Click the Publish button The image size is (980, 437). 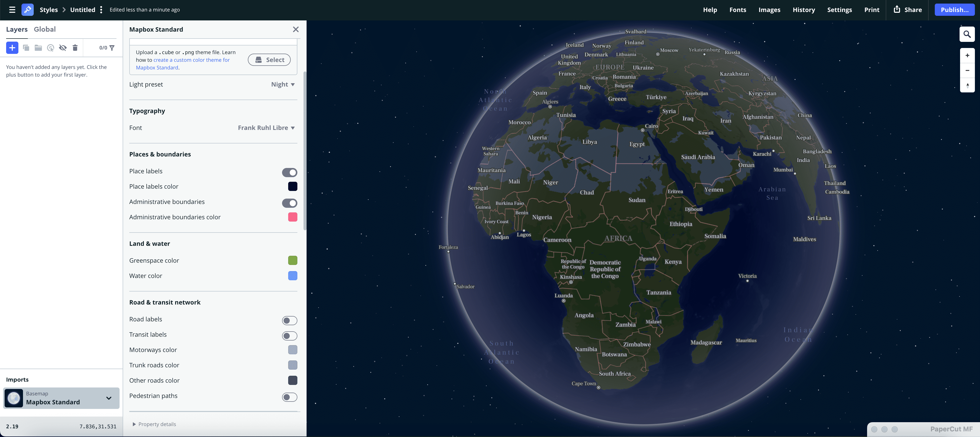pyautogui.click(x=954, y=9)
